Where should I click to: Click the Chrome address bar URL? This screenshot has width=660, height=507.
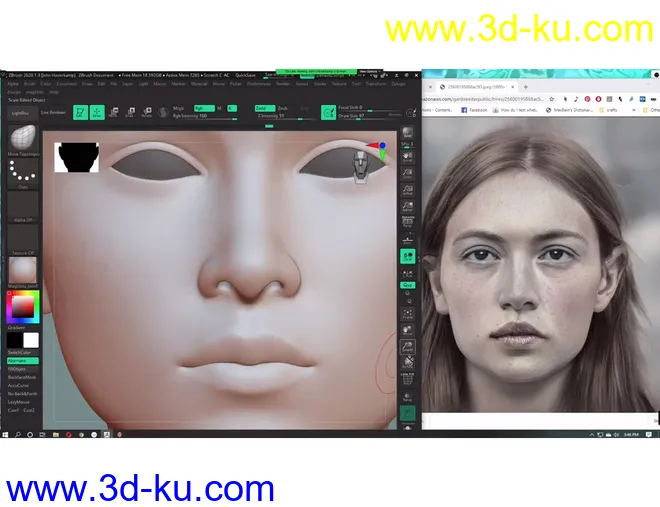click(483, 99)
